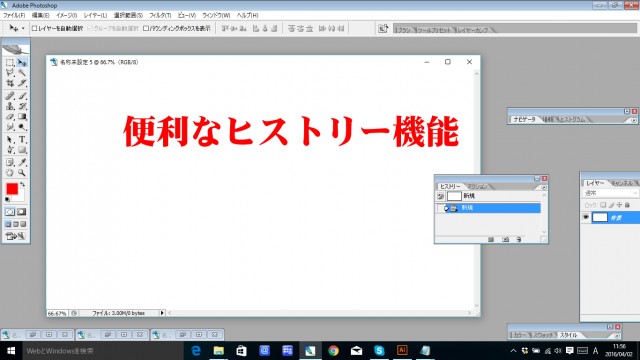Viewport: 640px width, 360px height.
Task: Select the Slice tool
Action: 22,83
